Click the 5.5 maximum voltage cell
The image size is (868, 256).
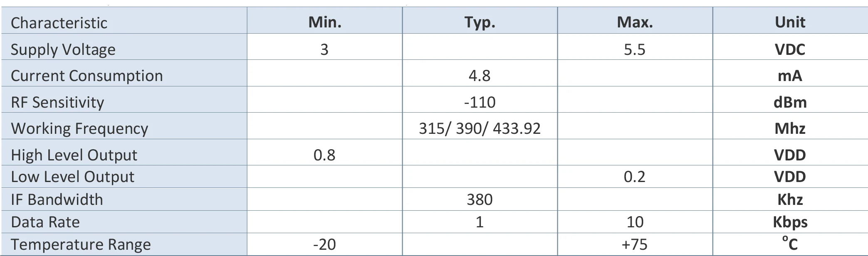pyautogui.click(x=635, y=49)
